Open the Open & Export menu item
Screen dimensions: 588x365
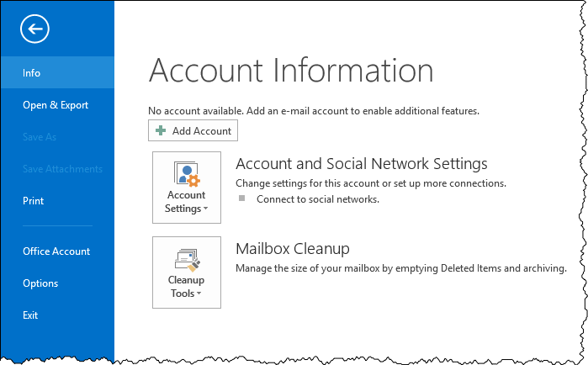(57, 105)
